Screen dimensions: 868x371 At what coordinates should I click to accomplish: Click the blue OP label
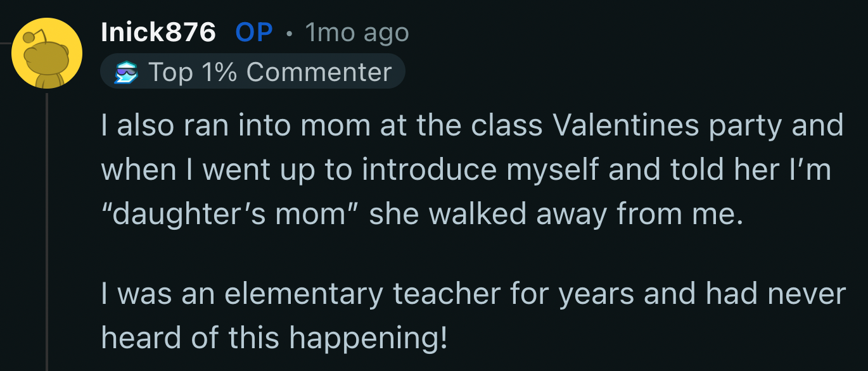pos(254,32)
